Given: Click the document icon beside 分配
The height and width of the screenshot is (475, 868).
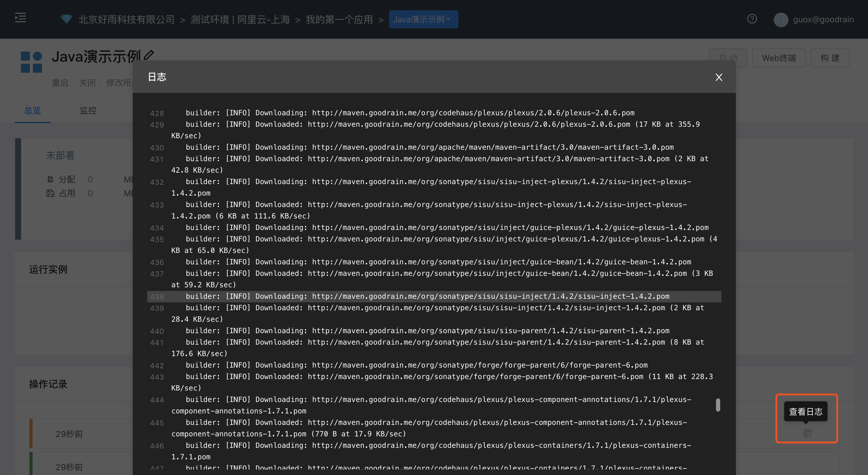Looking at the screenshot, I should tap(50, 179).
